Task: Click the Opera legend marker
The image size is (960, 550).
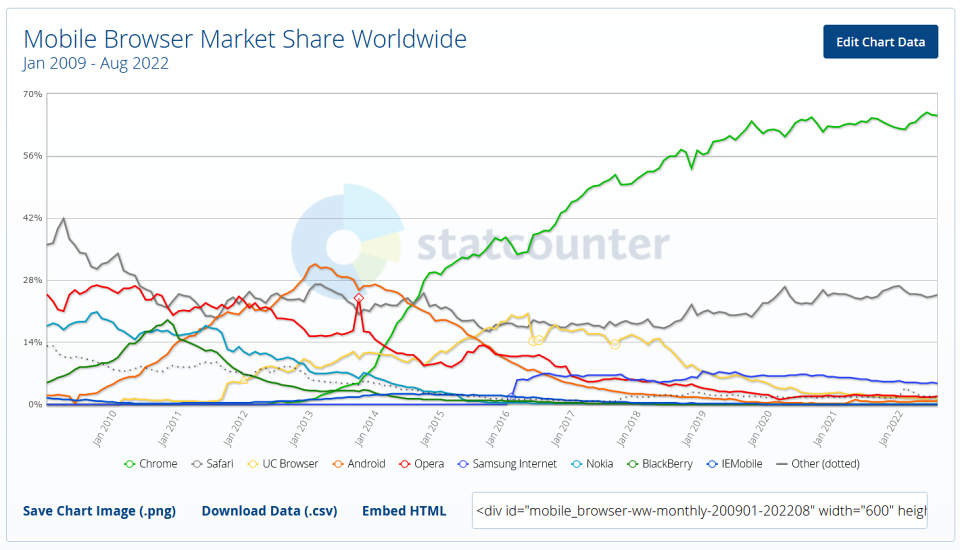Action: pos(404,464)
